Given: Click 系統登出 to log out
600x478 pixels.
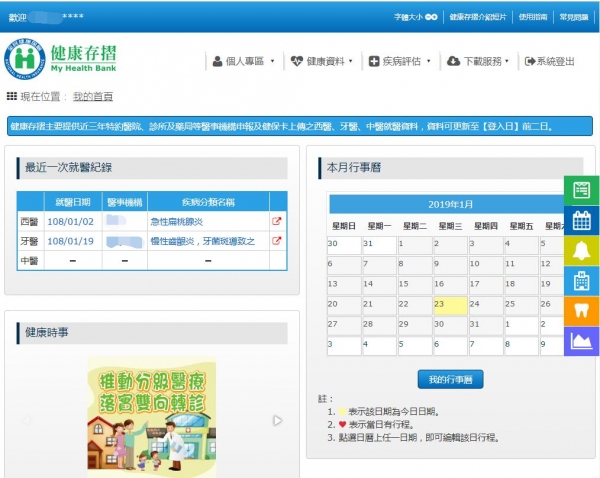Looking at the screenshot, I should click(x=550, y=61).
